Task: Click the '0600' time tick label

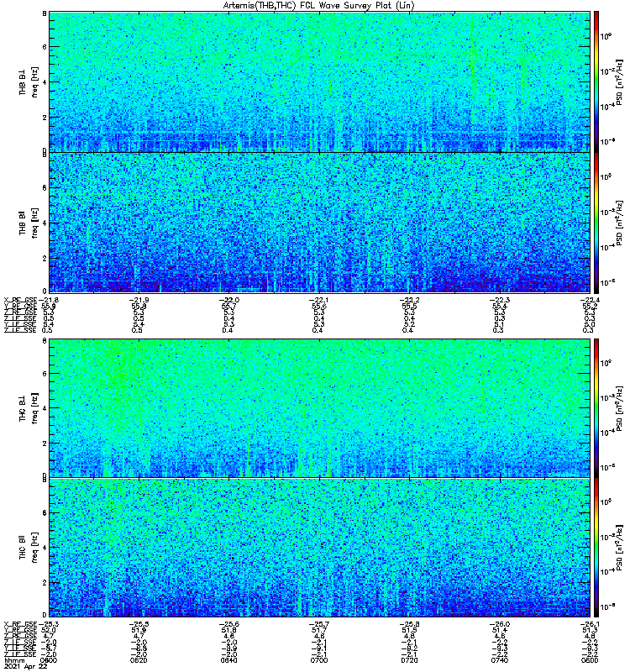Action: click(x=49, y=660)
